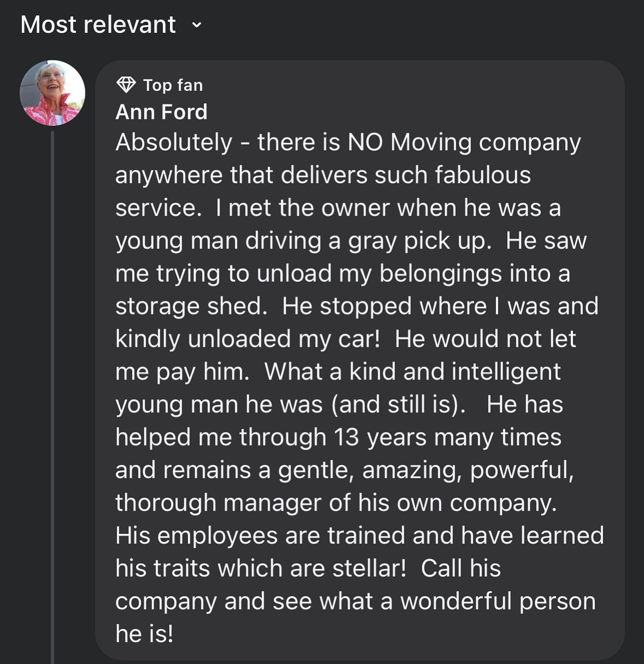Open the Most relevant sort dropdown
The height and width of the screenshot is (664, 644).
tap(98, 25)
